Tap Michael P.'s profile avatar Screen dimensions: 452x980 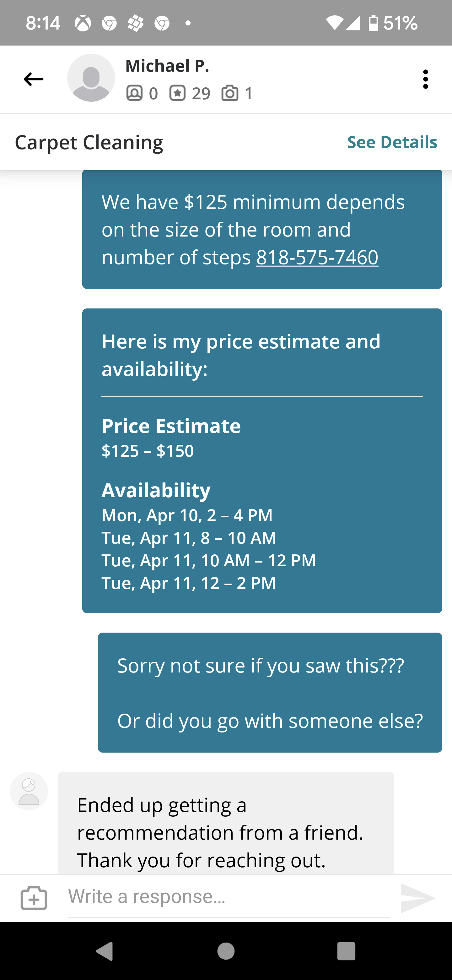tap(91, 78)
